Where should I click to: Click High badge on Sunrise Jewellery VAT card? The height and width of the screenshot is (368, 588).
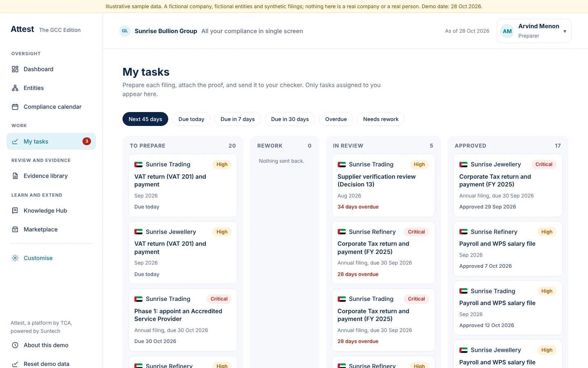[x=222, y=232]
